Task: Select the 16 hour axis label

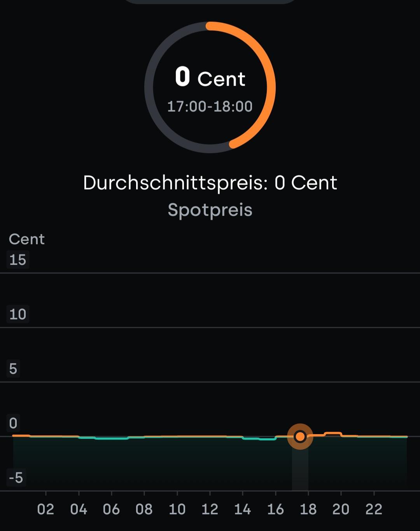Action: point(275,509)
